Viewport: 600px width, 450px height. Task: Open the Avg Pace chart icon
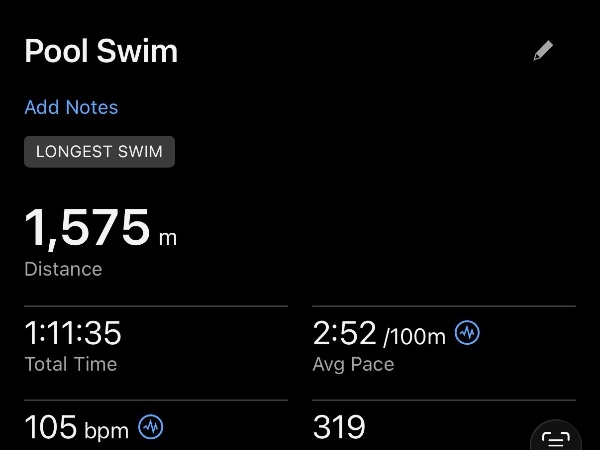467,333
